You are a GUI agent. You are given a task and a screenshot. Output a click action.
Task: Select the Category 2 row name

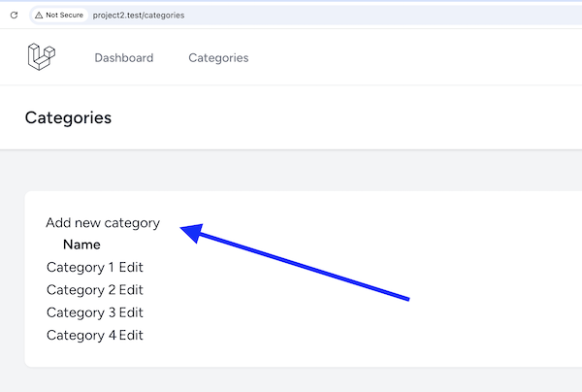coord(81,290)
